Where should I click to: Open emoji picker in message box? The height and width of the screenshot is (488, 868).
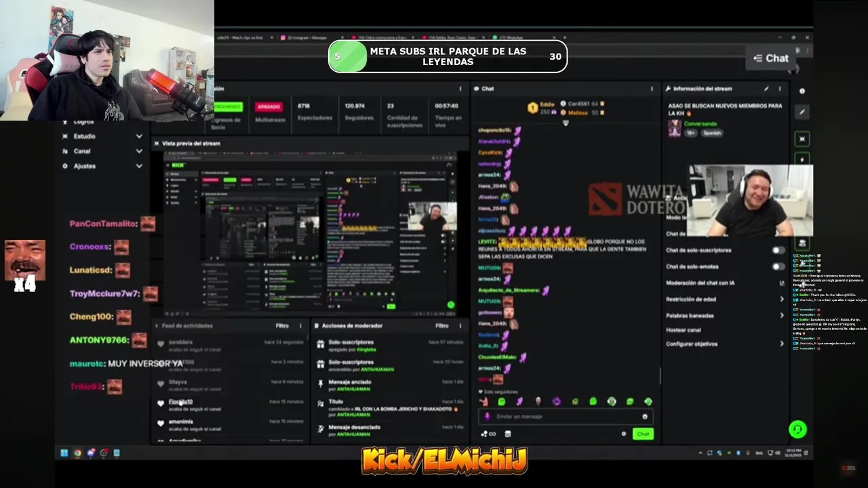[645, 417]
